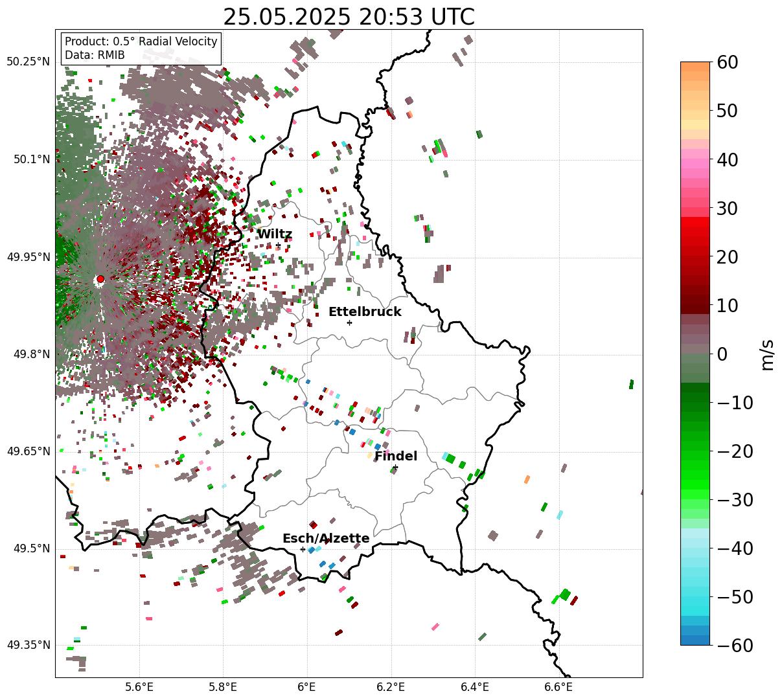Viewport: 782px width, 700px height.
Task: Click the bright red colorbar band near 25 m/s
Action: click(x=695, y=231)
